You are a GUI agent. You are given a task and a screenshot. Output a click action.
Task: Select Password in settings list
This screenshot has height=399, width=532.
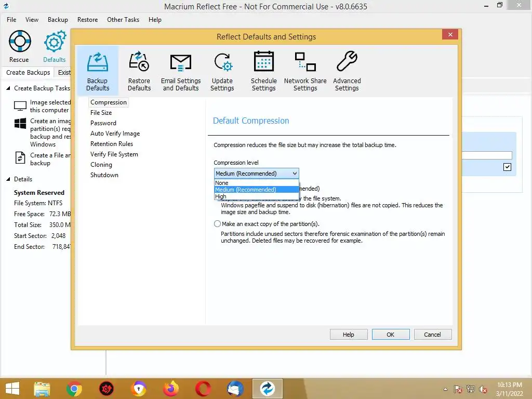click(103, 123)
